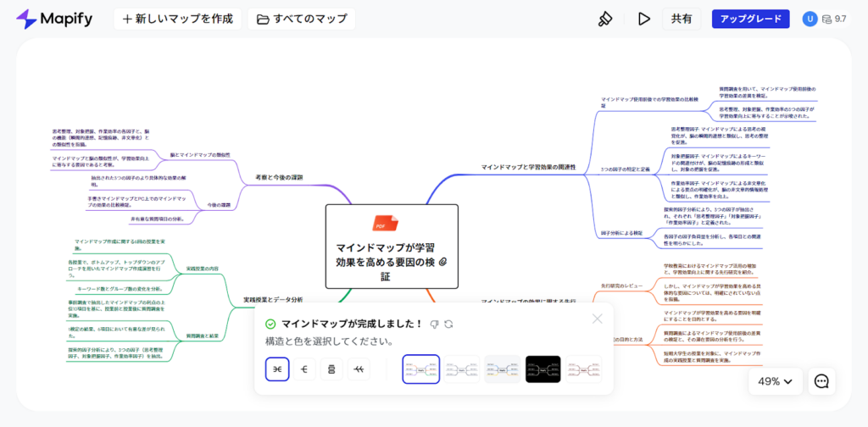Select the fishbone timeline structure option
This screenshot has width=868, height=427.
click(359, 369)
